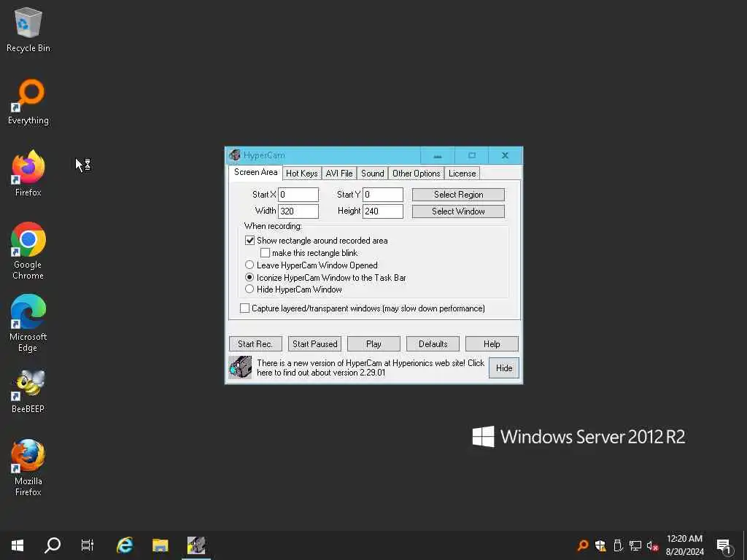This screenshot has height=560, width=747.
Task: Switch to the Hot Keys tab
Action: click(x=301, y=174)
